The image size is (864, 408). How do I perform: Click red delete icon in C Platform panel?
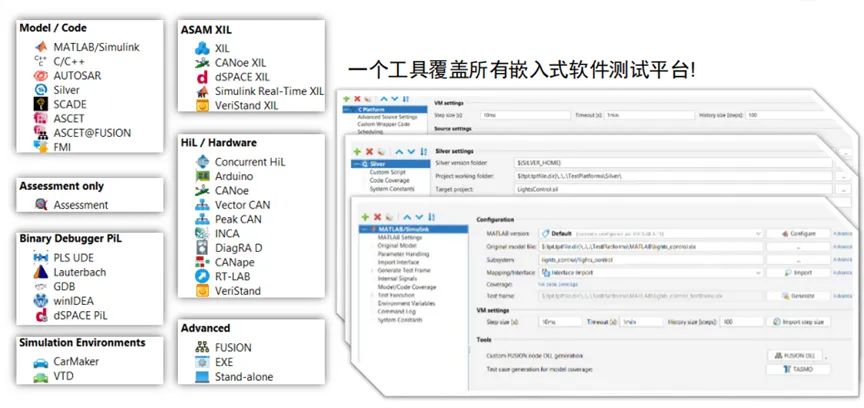(357, 99)
